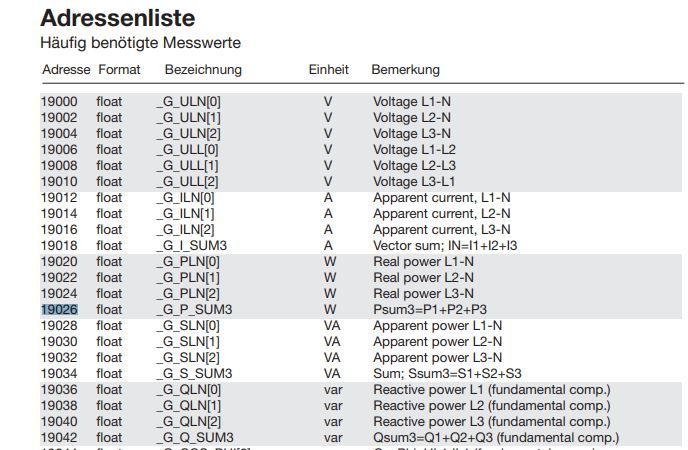
Task: Click the remark Qsum3=Q1+Q2+Q3 (fundamental comp.)
Action: tap(496, 438)
